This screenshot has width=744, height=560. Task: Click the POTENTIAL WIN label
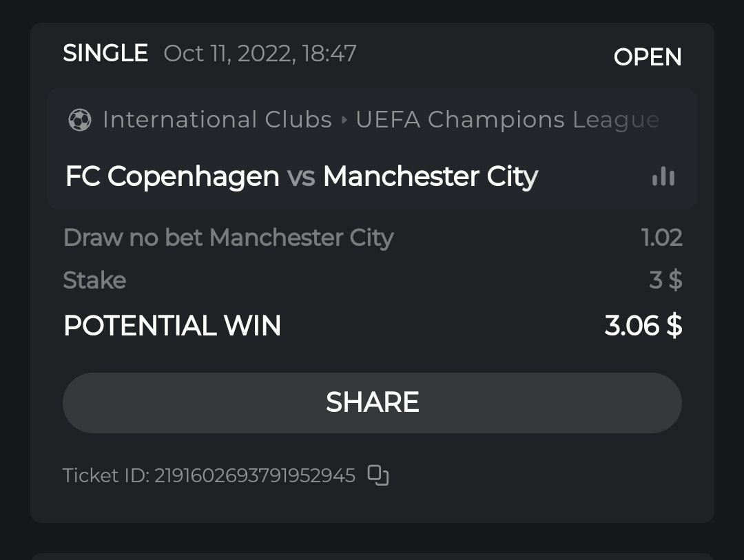(172, 326)
